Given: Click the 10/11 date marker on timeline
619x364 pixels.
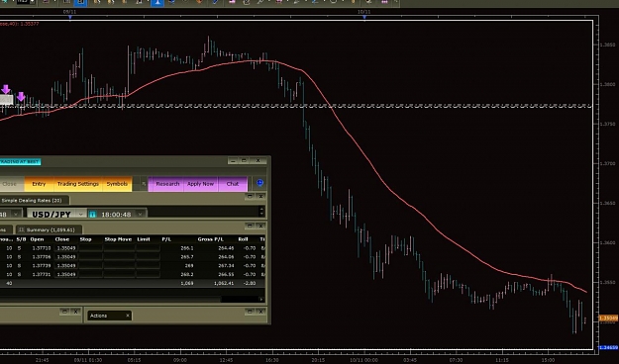Looking at the screenshot, I should [x=364, y=18].
